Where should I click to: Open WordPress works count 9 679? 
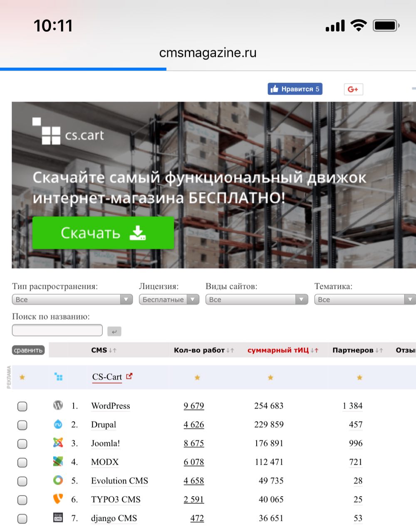click(x=194, y=406)
